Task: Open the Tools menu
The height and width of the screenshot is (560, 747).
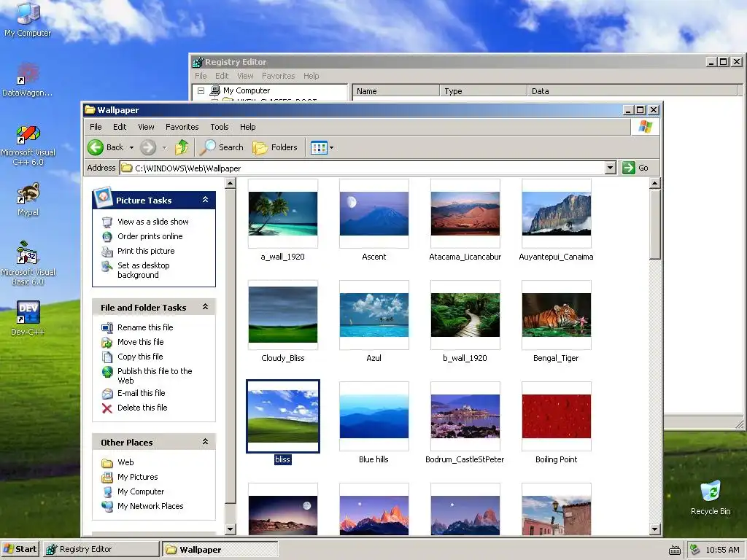Action: [x=219, y=127]
